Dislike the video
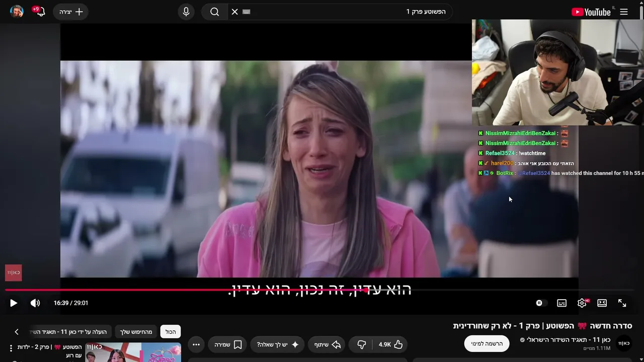Screen dimensions: 644x362 point(362,344)
